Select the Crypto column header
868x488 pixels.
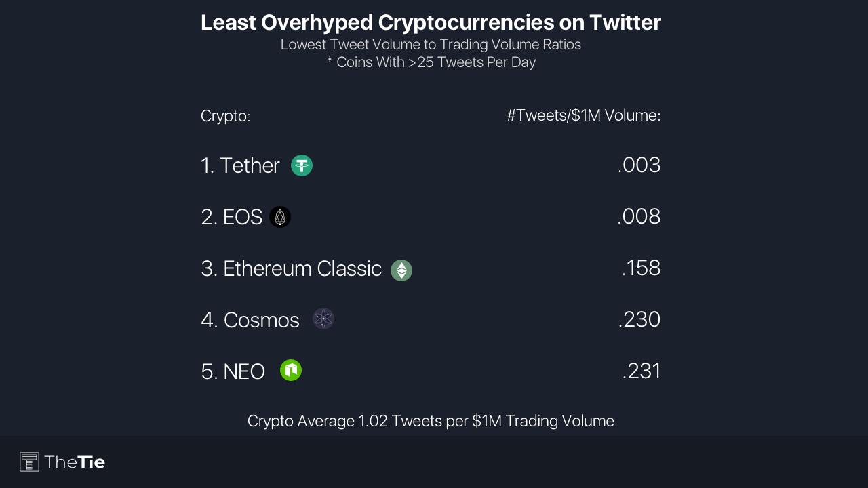click(x=226, y=117)
